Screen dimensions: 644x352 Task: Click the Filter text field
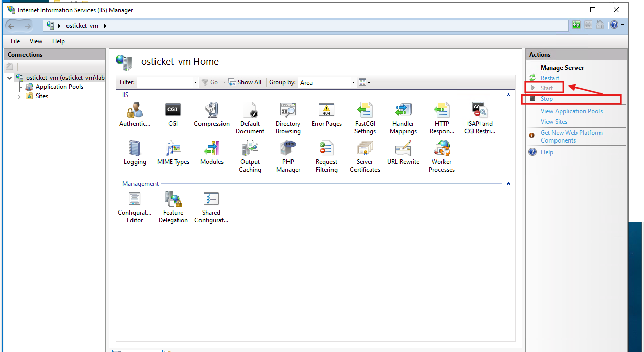click(x=165, y=82)
